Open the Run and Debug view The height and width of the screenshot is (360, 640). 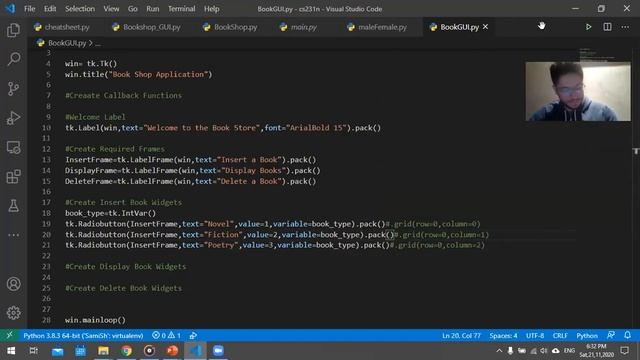13,118
